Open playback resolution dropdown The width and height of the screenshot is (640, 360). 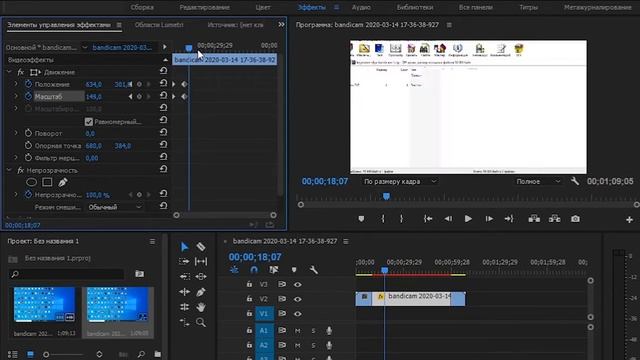538,181
